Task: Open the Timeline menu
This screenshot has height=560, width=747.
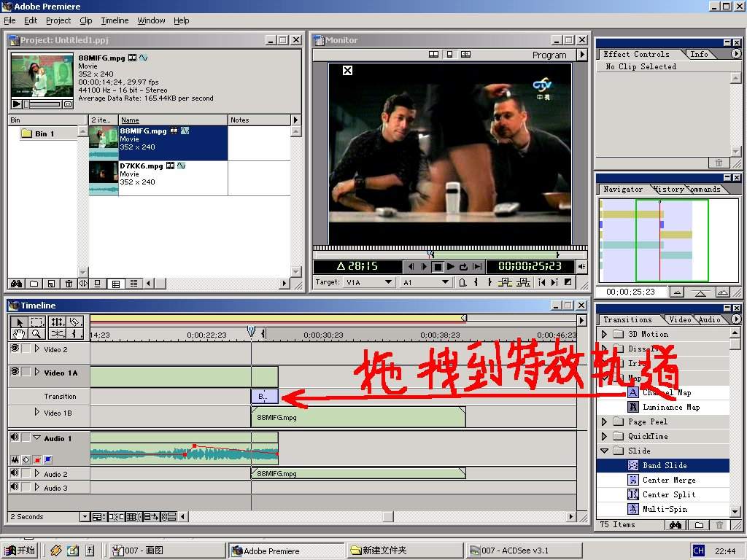Action: click(x=115, y=20)
